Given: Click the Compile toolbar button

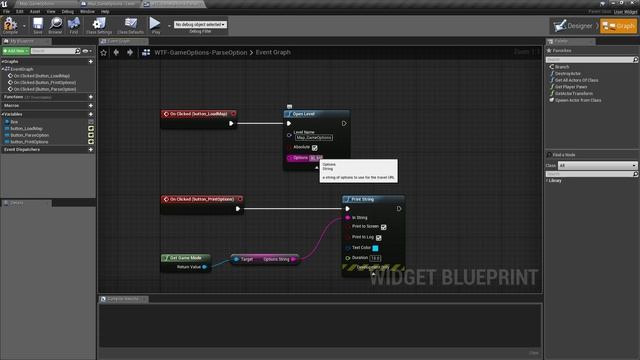Looking at the screenshot, I should pyautogui.click(x=10, y=25).
